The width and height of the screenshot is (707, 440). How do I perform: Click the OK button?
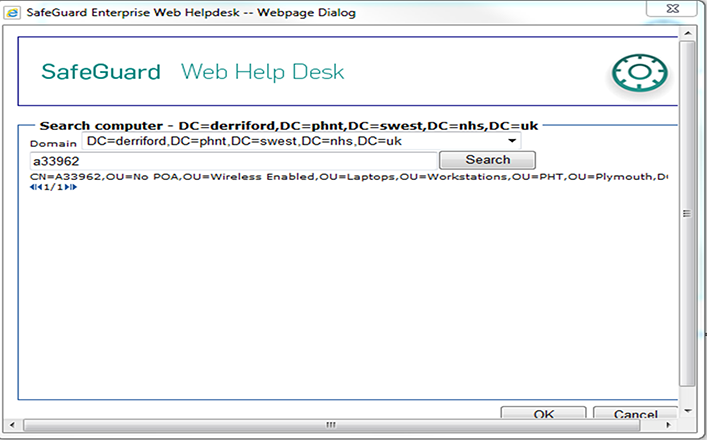543,413
